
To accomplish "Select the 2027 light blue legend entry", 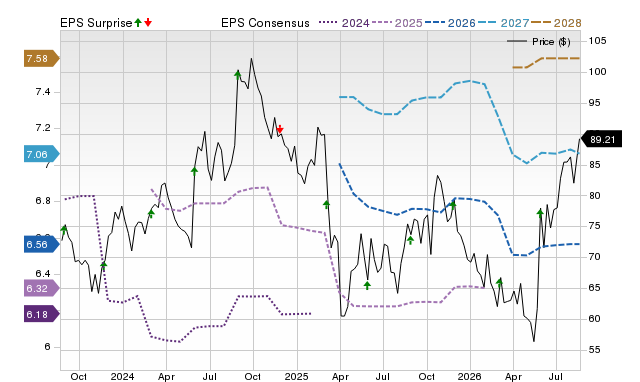I will [503, 23].
